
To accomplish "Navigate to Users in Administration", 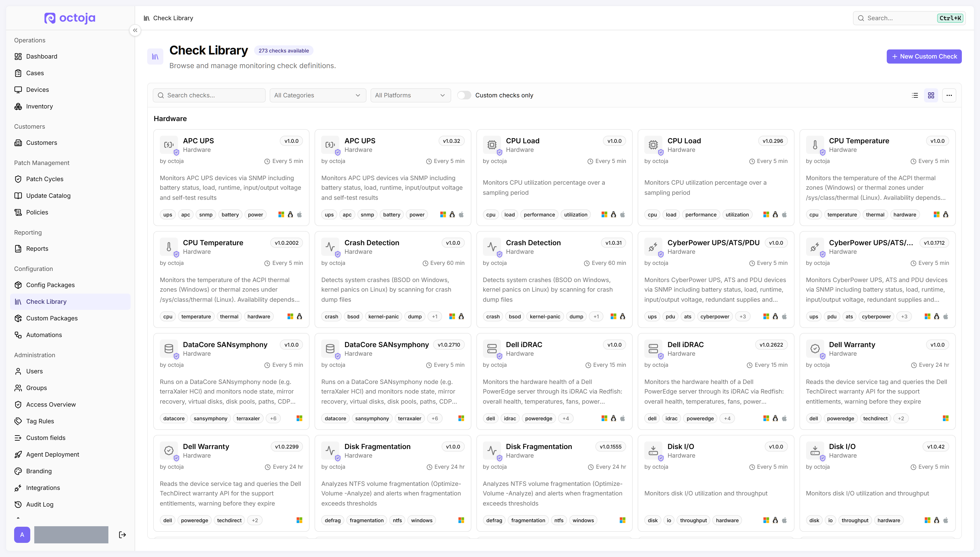I will [70, 371].
